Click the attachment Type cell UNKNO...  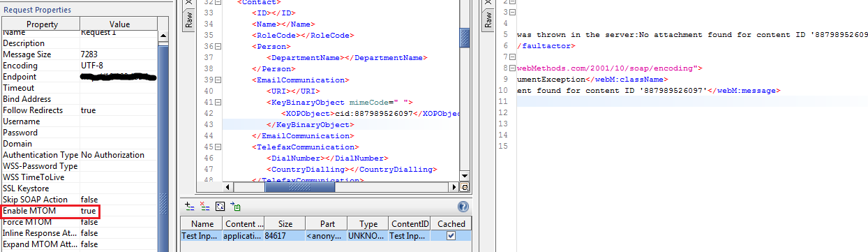click(x=368, y=236)
